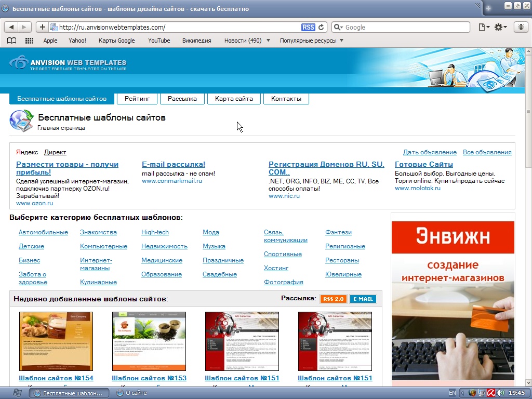Choose Хостинг category
The image size is (532, 399).
(276, 268)
